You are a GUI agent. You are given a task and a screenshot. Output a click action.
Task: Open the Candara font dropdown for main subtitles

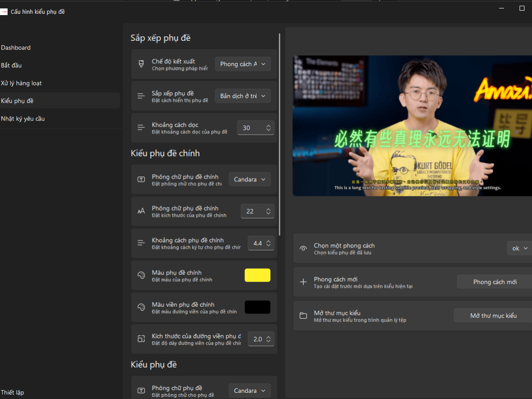(249, 179)
